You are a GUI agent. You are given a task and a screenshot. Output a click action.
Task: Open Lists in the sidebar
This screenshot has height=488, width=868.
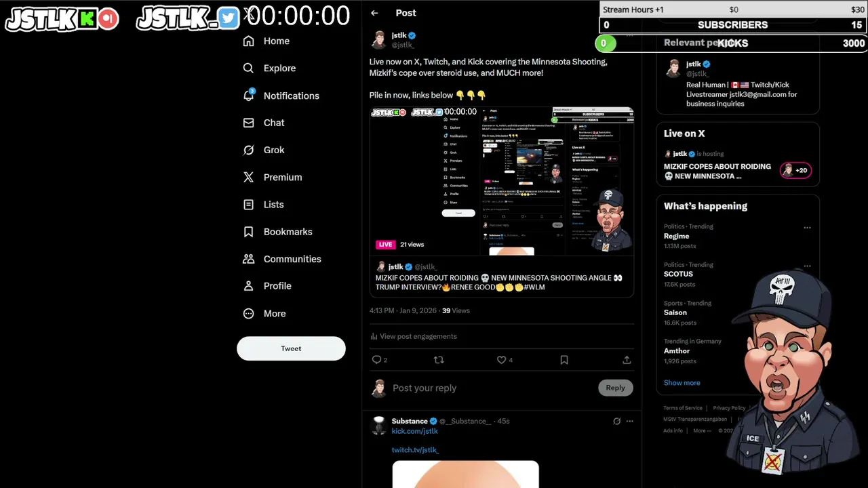264,204
